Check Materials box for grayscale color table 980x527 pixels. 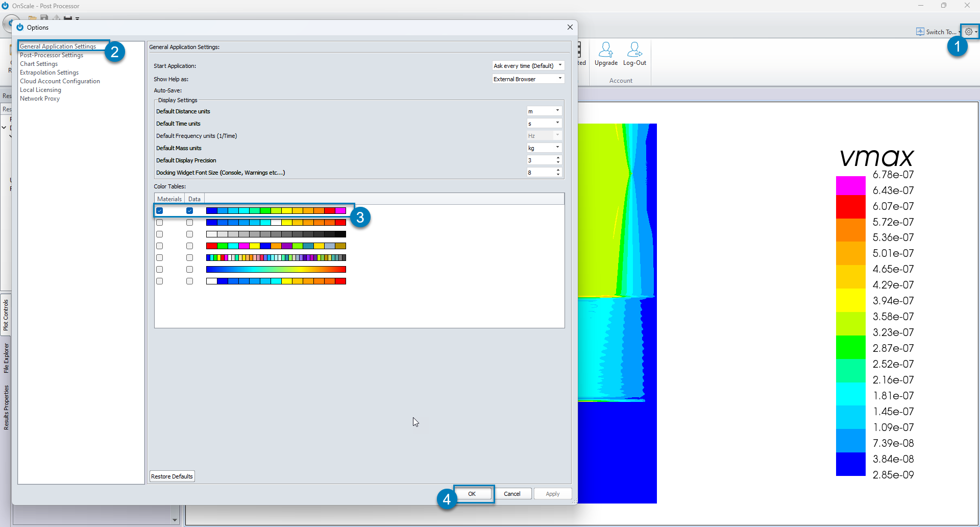160,234
